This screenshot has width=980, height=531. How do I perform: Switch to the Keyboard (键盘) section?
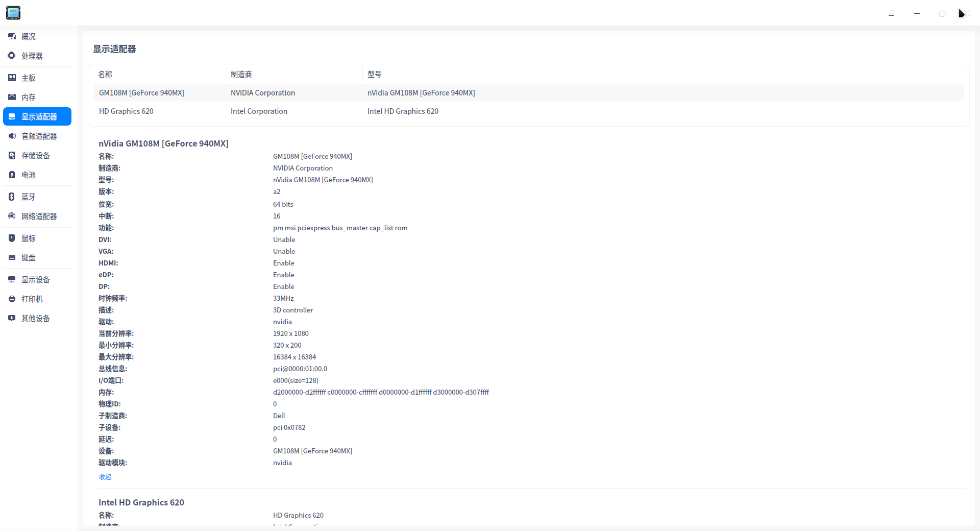29,258
